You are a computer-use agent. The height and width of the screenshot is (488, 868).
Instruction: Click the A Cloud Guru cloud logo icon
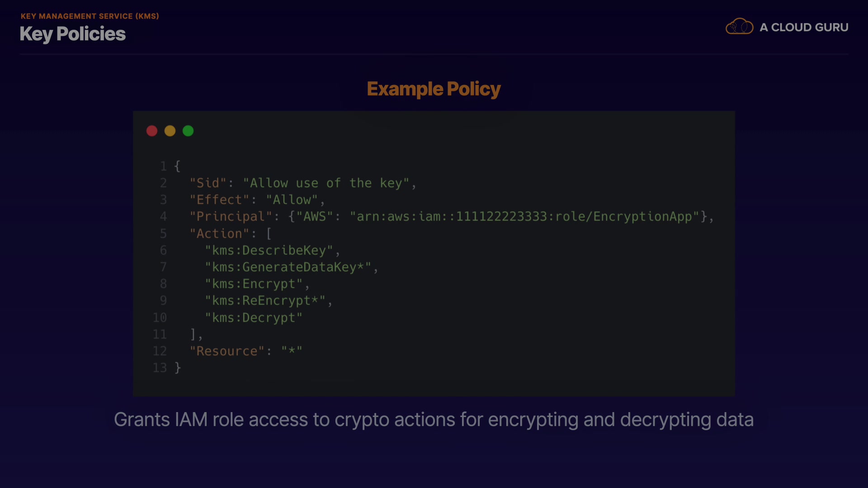click(x=739, y=27)
